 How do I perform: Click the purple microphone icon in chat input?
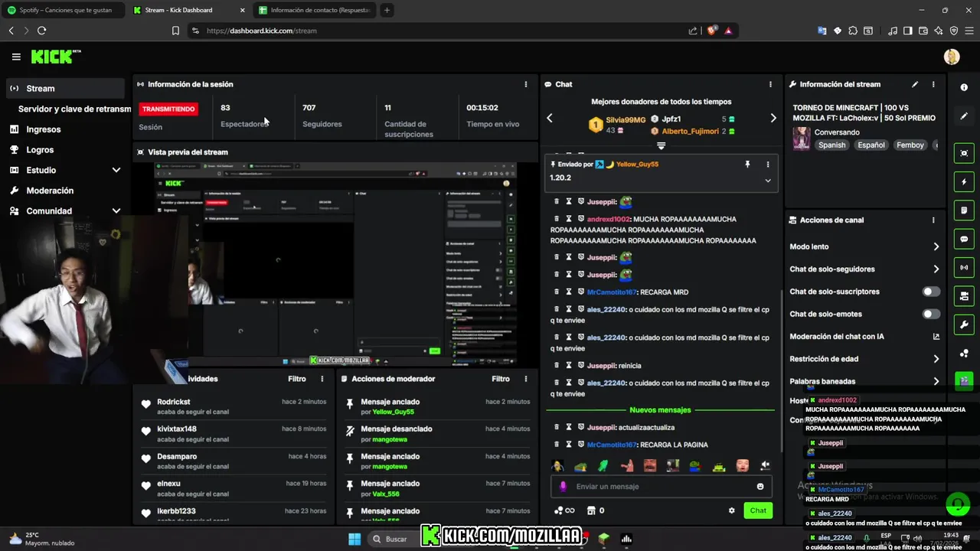coord(563,487)
